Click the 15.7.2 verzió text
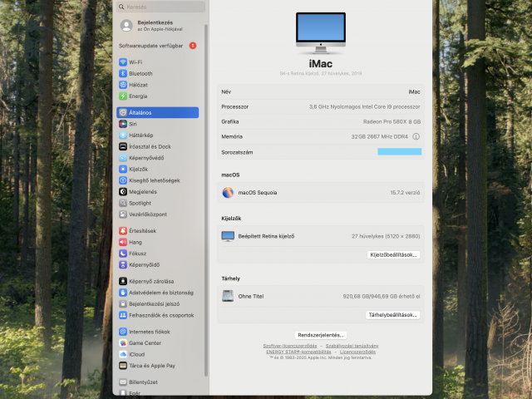This screenshot has width=532, height=399. (405, 193)
